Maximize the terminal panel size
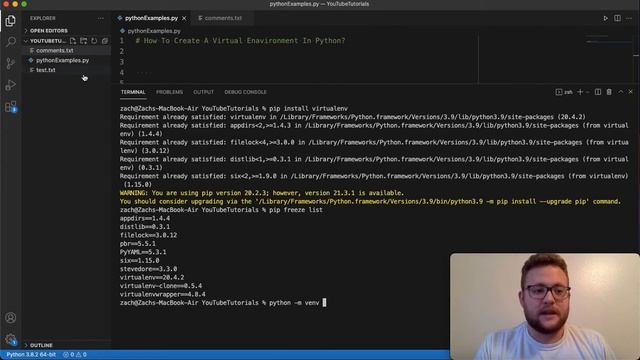This screenshot has height=360, width=640. click(x=620, y=92)
